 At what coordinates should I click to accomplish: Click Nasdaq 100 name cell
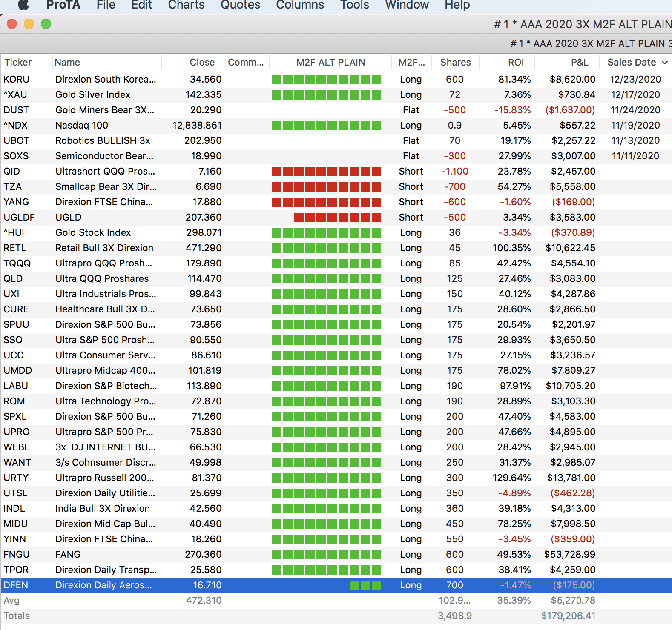(82, 125)
